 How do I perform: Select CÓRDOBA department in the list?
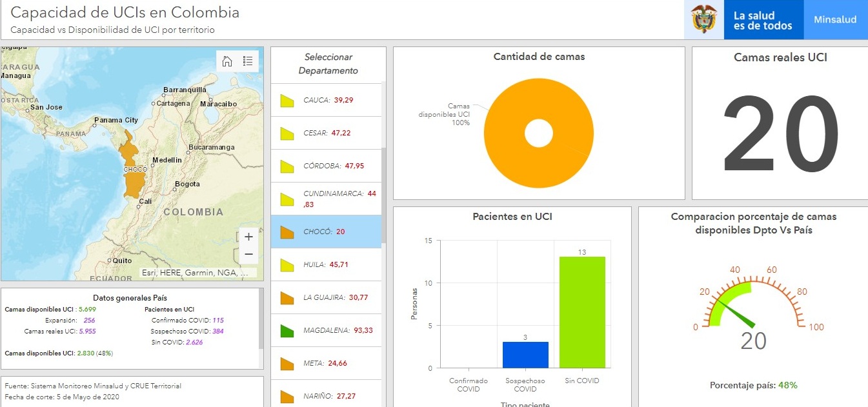tap(326, 166)
